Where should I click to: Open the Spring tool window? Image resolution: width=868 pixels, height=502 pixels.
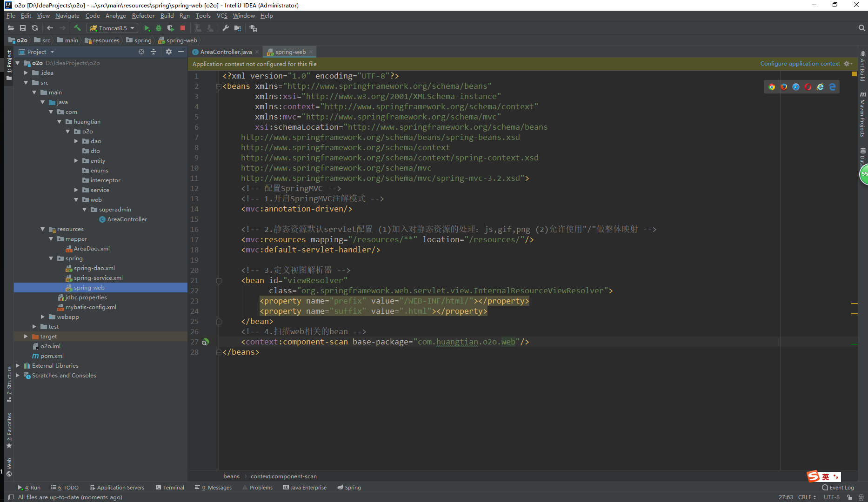[x=349, y=488]
